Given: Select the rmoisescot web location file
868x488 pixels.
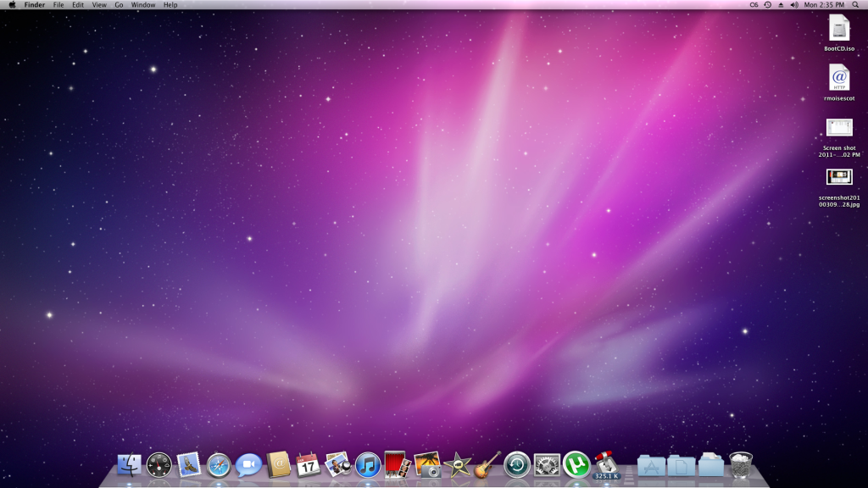Looking at the screenshot, I should click(839, 83).
